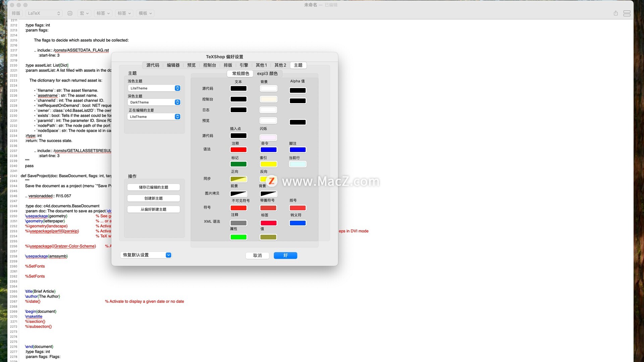Image resolution: width=644 pixels, height=362 pixels.
Task: Open the 图片拷贝 前景 swatch
Action: (238, 194)
